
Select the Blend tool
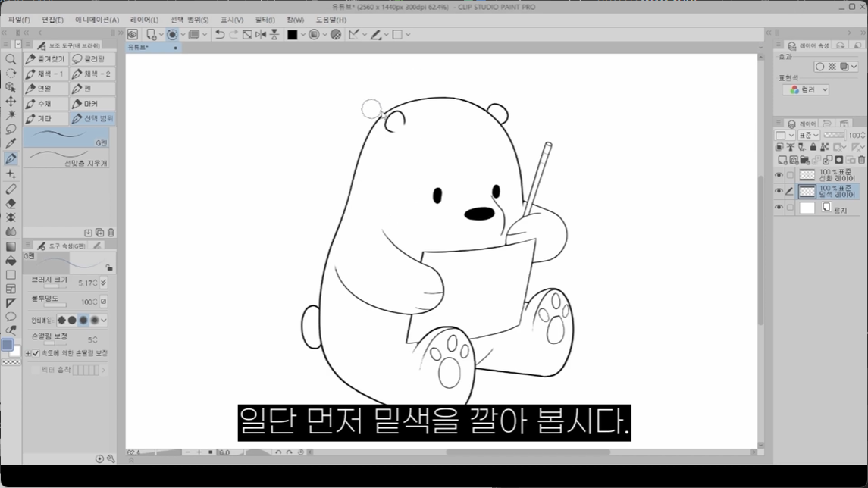(11, 231)
